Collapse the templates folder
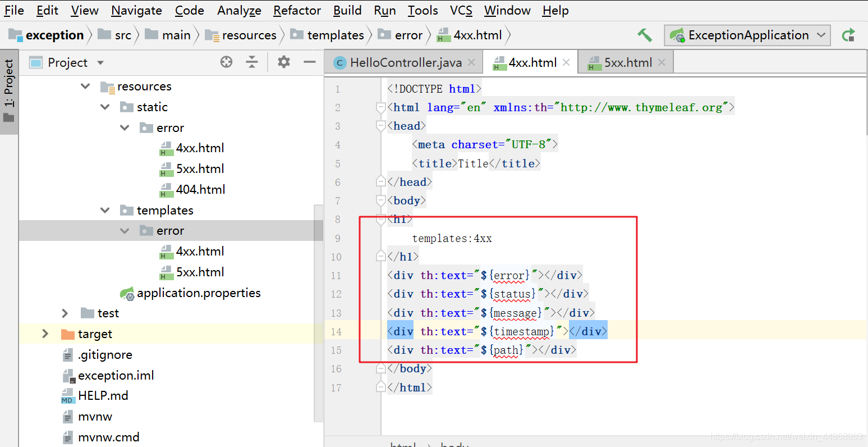This screenshot has width=868, height=447. click(x=105, y=210)
